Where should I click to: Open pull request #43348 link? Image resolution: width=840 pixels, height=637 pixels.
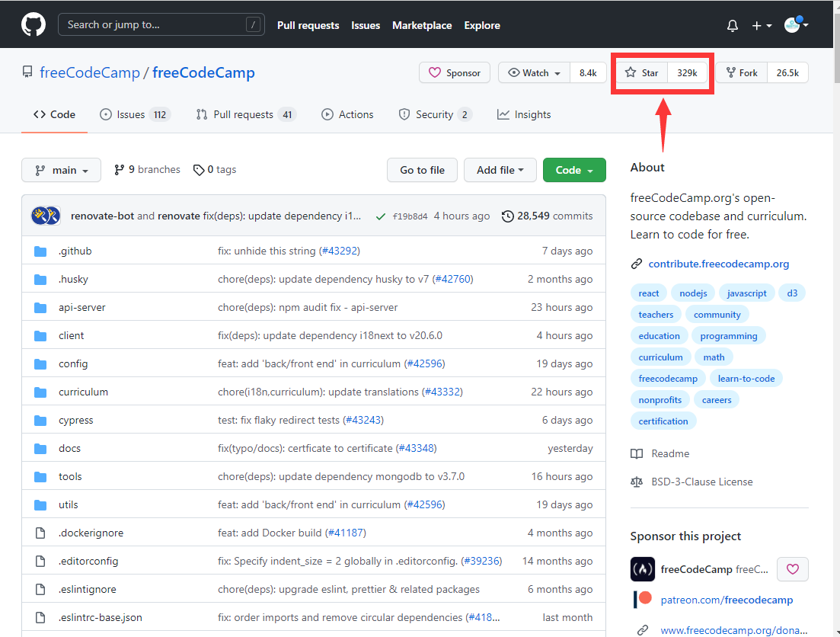click(x=417, y=448)
